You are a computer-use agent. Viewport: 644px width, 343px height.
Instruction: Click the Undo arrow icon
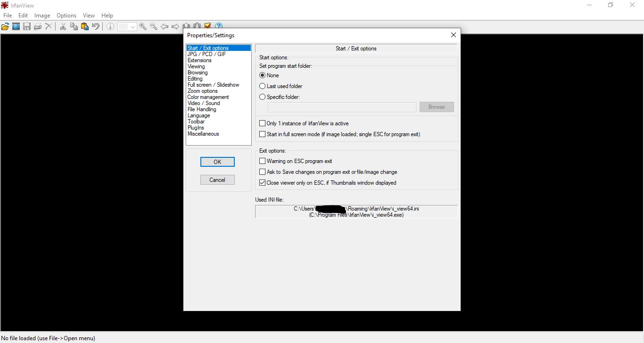pyautogui.click(x=96, y=27)
